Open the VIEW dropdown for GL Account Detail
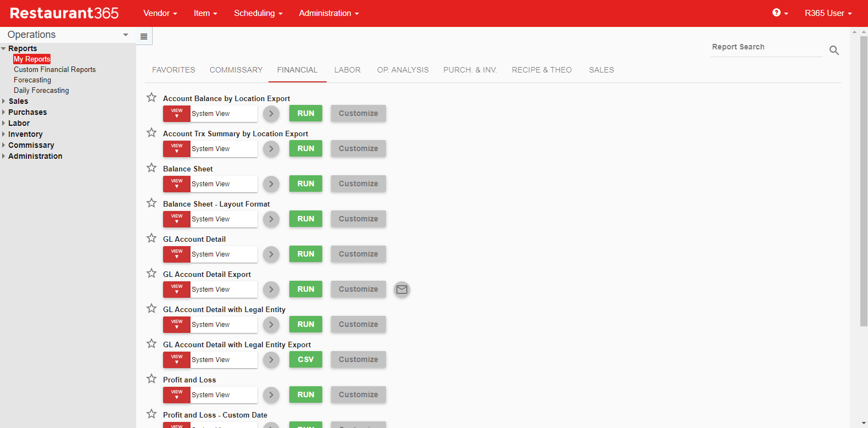 pyautogui.click(x=177, y=254)
